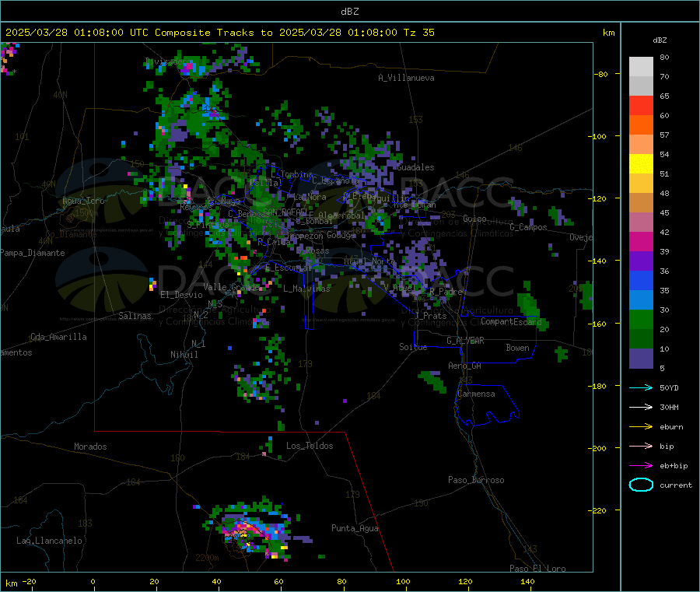The height and width of the screenshot is (592, 700).
Task: Click the composite tracks timestamp header
Action: click(219, 33)
